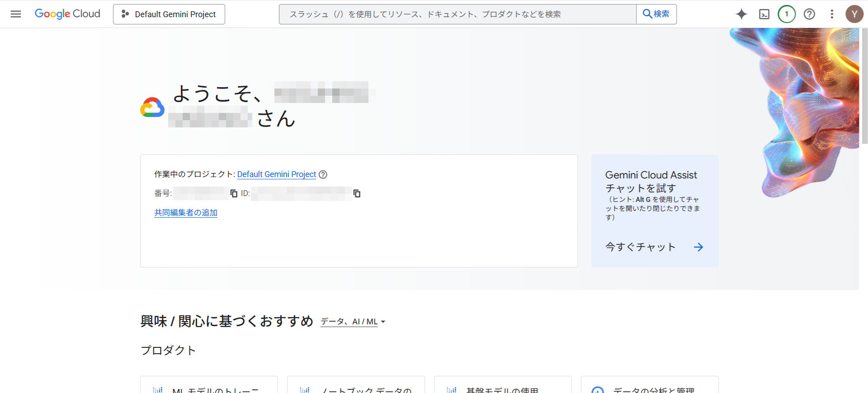Image resolution: width=868 pixels, height=393 pixels.
Task: Focus the resource search input field
Action: pyautogui.click(x=457, y=14)
